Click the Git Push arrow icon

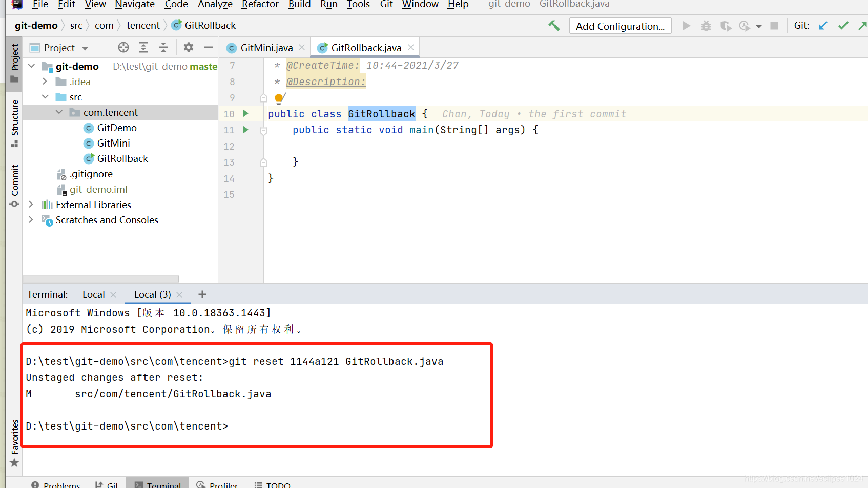[x=863, y=26]
